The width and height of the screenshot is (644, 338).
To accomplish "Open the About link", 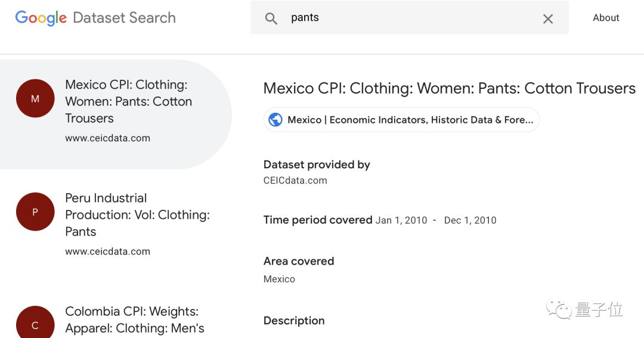I will [x=606, y=18].
